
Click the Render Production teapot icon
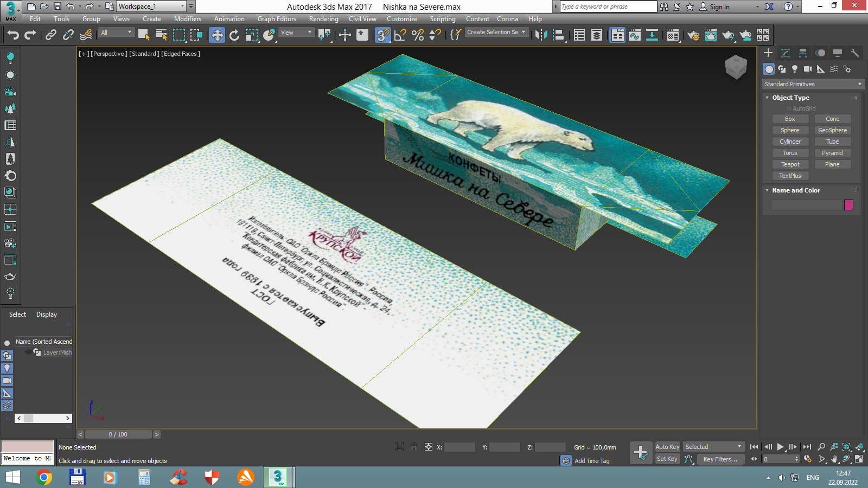click(728, 35)
